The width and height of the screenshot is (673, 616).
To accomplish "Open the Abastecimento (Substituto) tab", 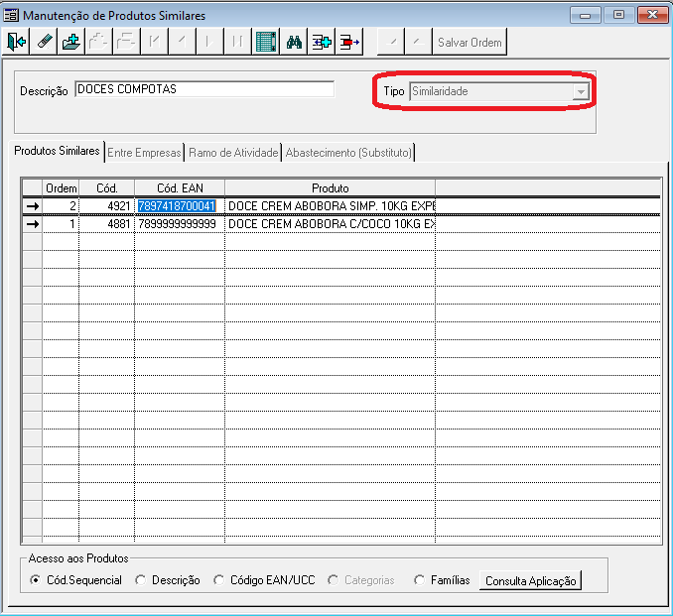I will pyautogui.click(x=348, y=153).
